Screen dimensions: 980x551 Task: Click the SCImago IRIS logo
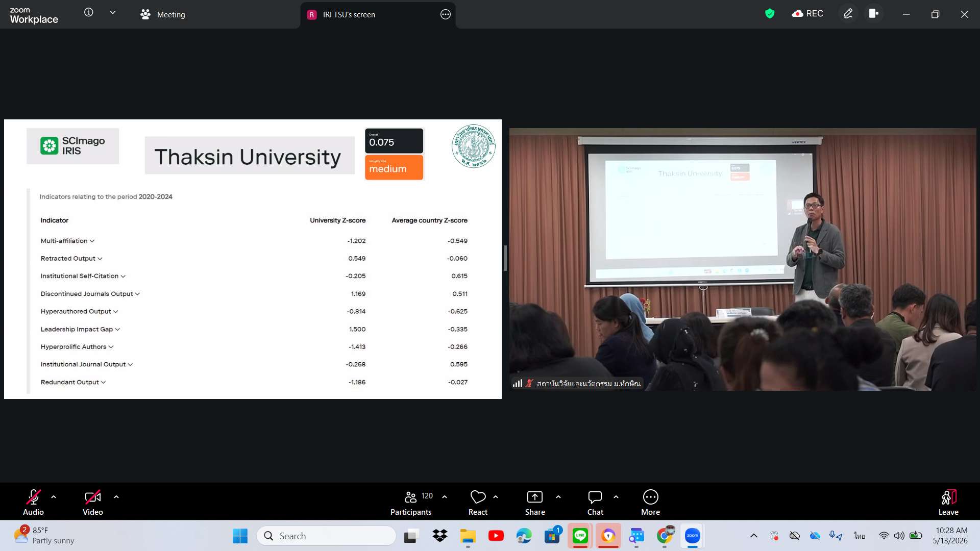72,146
